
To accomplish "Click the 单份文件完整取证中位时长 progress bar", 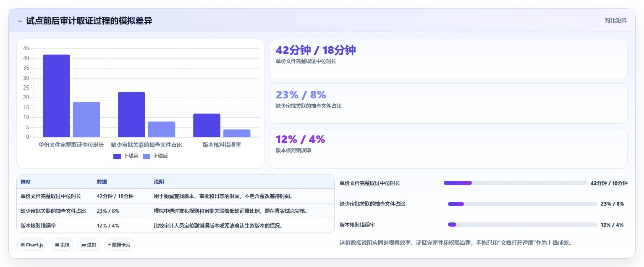I will (515, 183).
